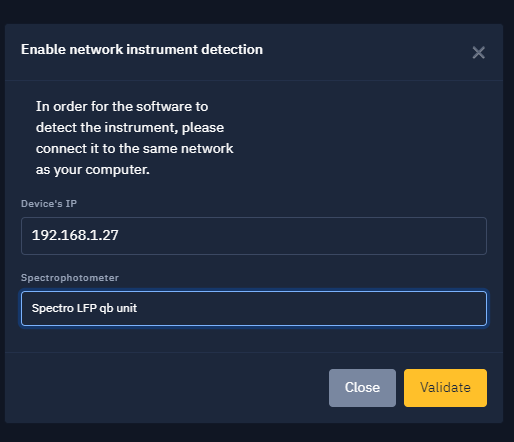
Task: Click the dialog footer beside Close button
Action: [167, 388]
